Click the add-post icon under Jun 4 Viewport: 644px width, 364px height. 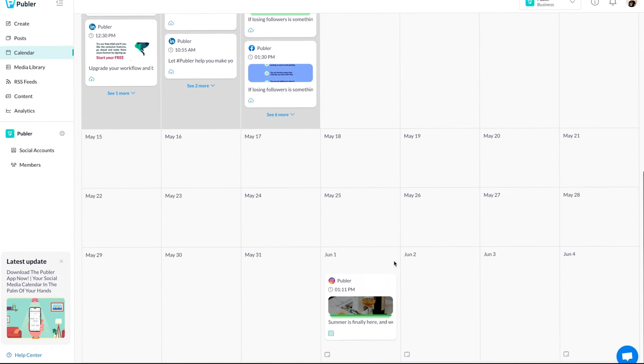point(566,354)
